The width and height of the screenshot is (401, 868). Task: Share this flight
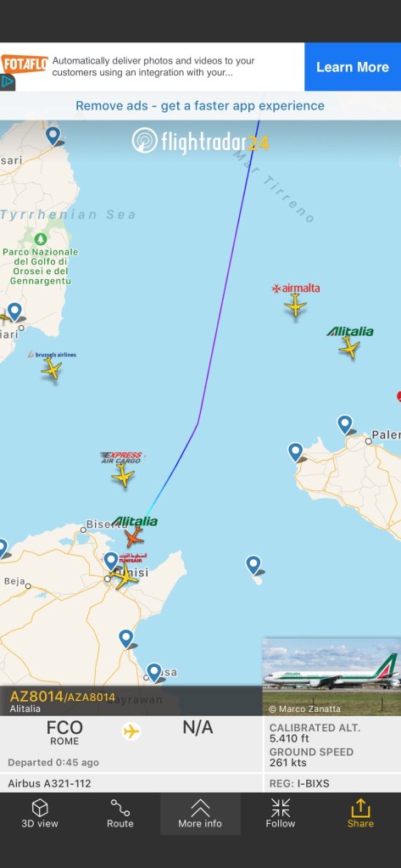[x=360, y=813]
